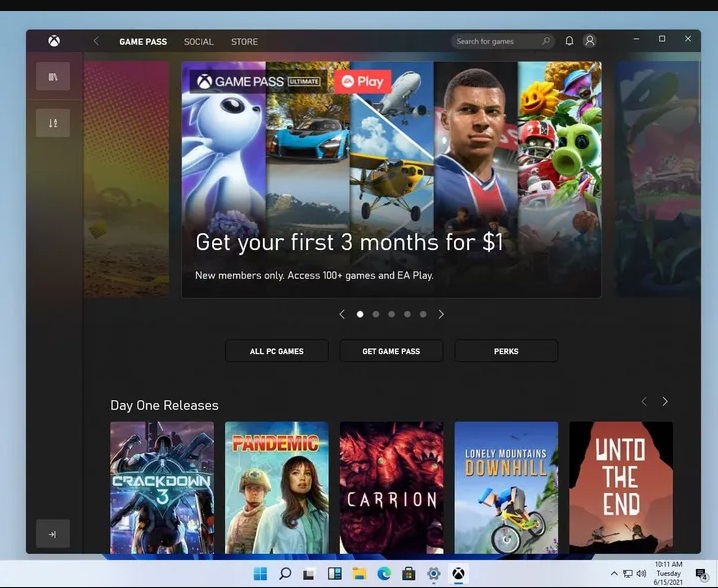Image resolution: width=718 pixels, height=588 pixels.
Task: Switch to the Store tab
Action: coord(244,42)
